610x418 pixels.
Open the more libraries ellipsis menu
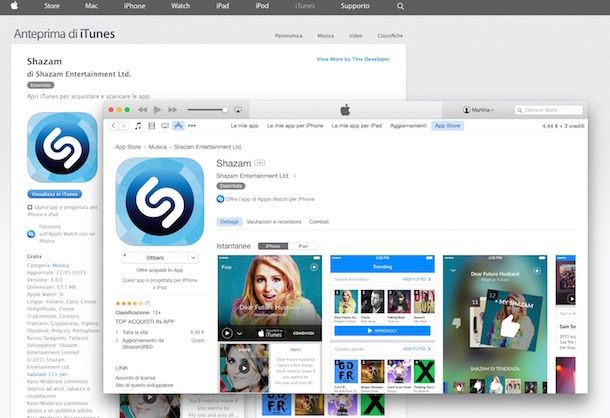(192, 126)
